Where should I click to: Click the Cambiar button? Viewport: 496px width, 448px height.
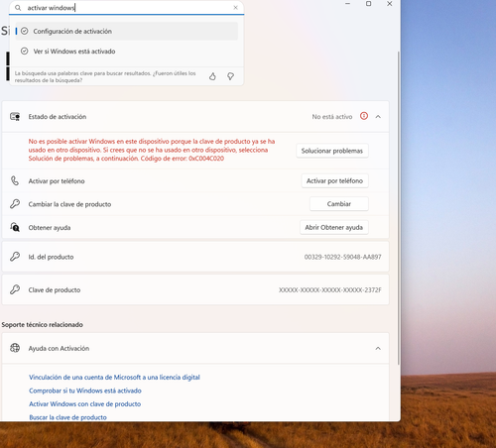339,204
